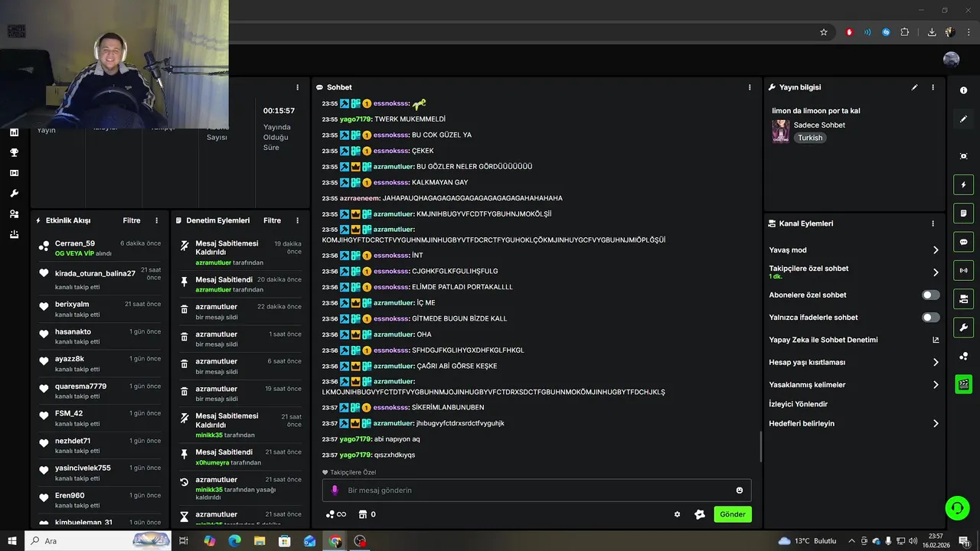The width and height of the screenshot is (980, 551).
Task: Open Etkinlik Akışı panel three-dot menu
Action: coord(157,220)
